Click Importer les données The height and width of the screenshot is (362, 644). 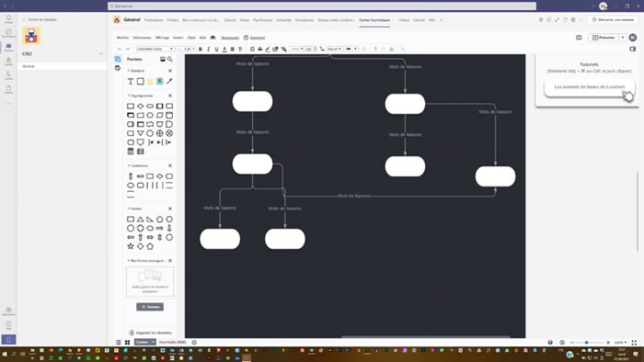[x=150, y=333]
